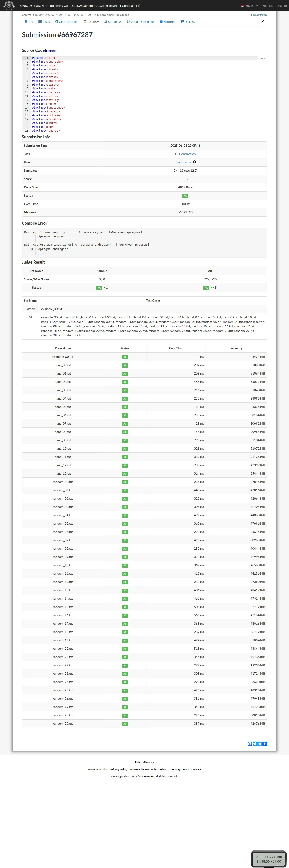Click the 62772 KiB memory of random_15.txt
Viewport: 289px width, 868px height.
click(x=258, y=607)
